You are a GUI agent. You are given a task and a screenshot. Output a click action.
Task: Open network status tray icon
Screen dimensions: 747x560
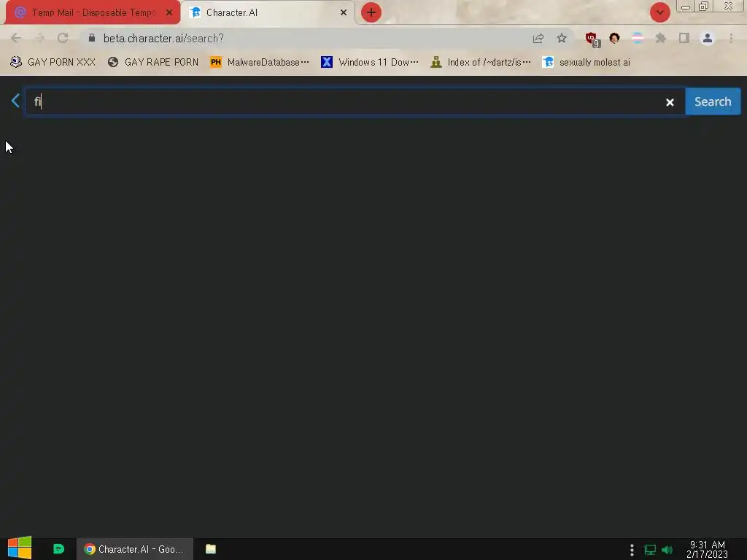click(650, 550)
